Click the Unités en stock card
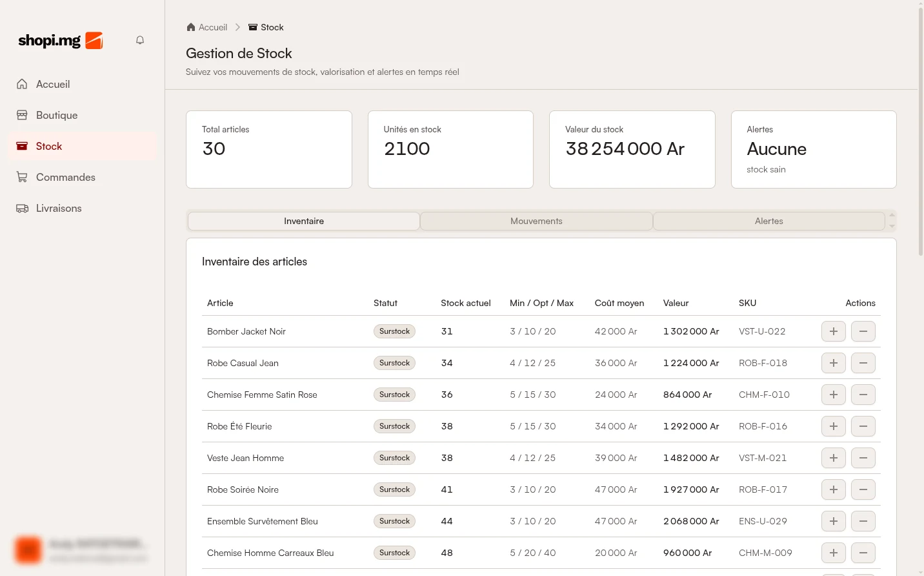This screenshot has width=924, height=576. pos(450,149)
